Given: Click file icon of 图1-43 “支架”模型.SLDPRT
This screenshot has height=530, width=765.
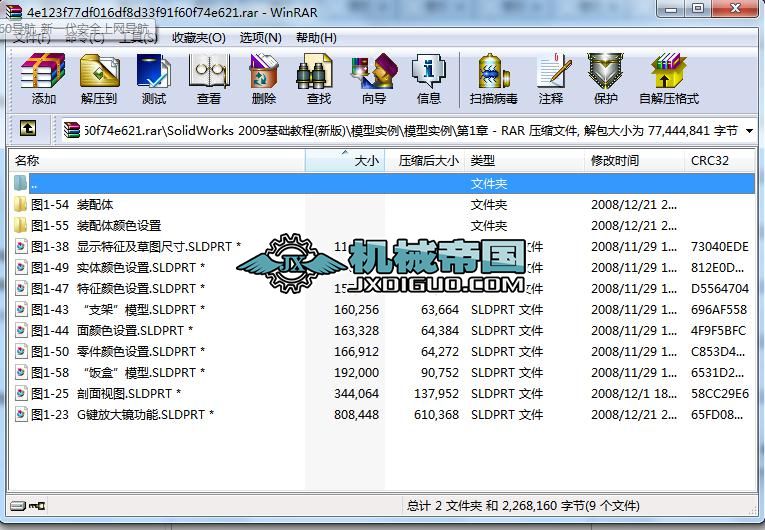Looking at the screenshot, I should pyautogui.click(x=21, y=309).
